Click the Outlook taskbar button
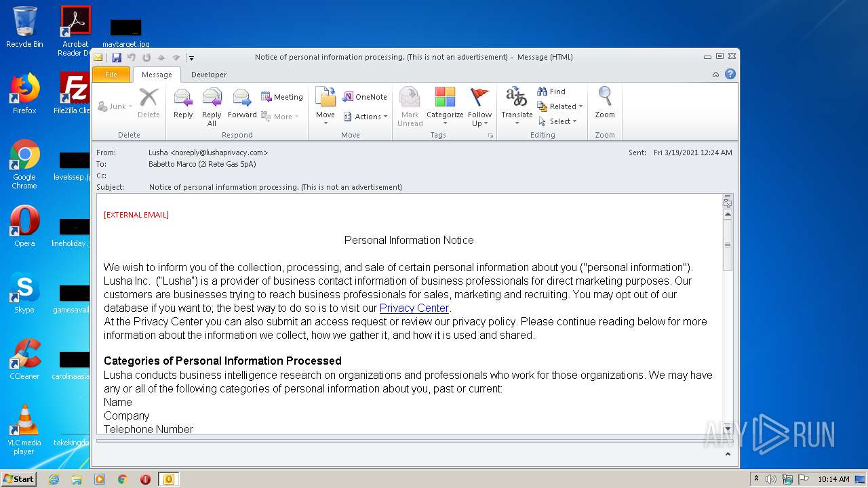Image resolution: width=868 pixels, height=488 pixels. pyautogui.click(x=169, y=479)
